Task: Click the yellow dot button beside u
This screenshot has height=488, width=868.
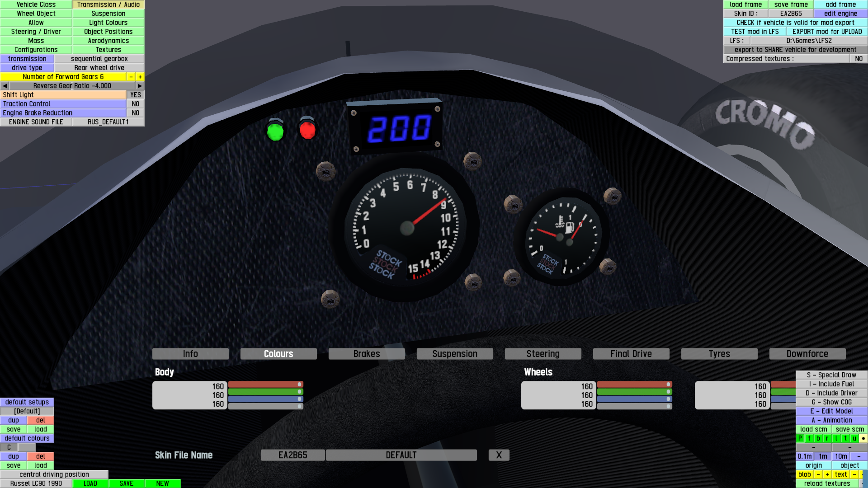Action: pos(863,438)
